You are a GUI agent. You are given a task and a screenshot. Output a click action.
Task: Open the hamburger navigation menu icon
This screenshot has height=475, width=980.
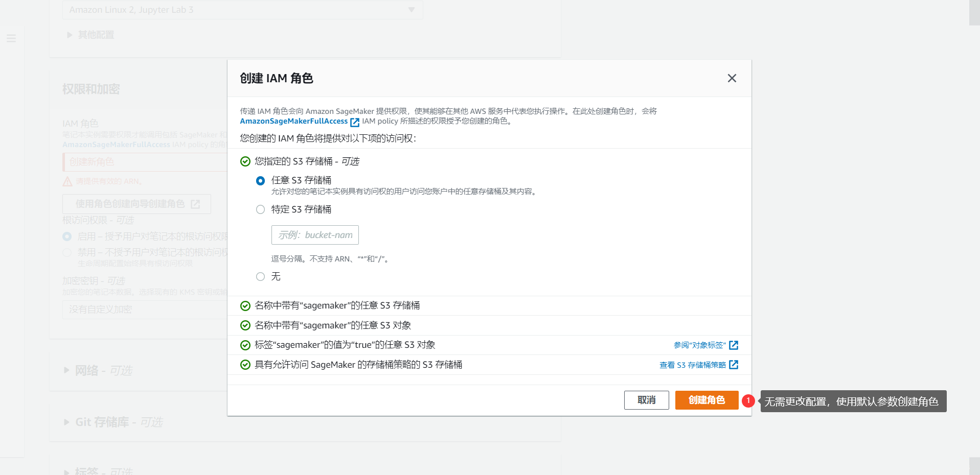[x=11, y=38]
